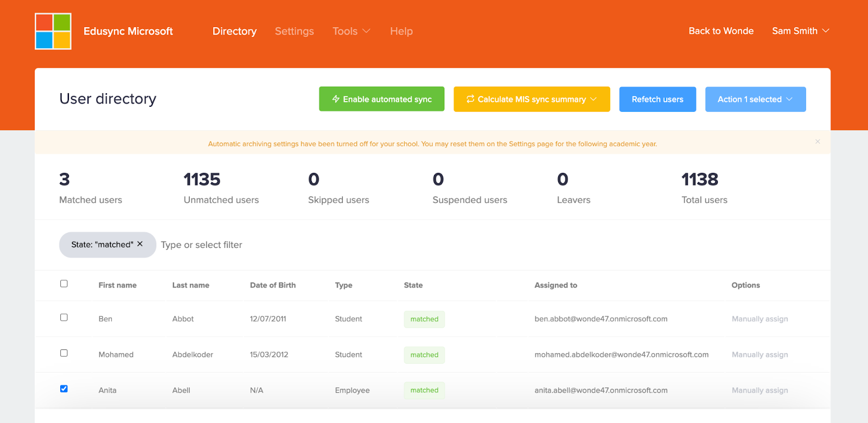Click the matched badge for Mohamed Abdelkoder
Viewport: 868px width, 423px height.
424,355
